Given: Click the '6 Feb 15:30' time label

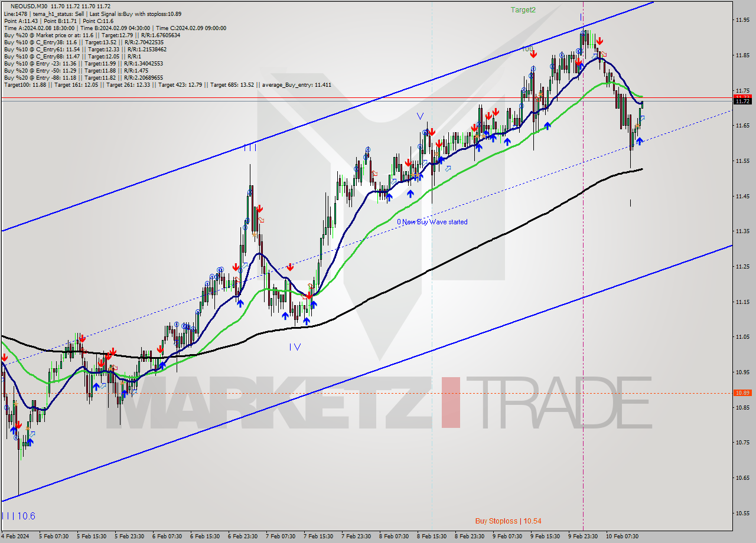Looking at the screenshot, I should [205, 537].
